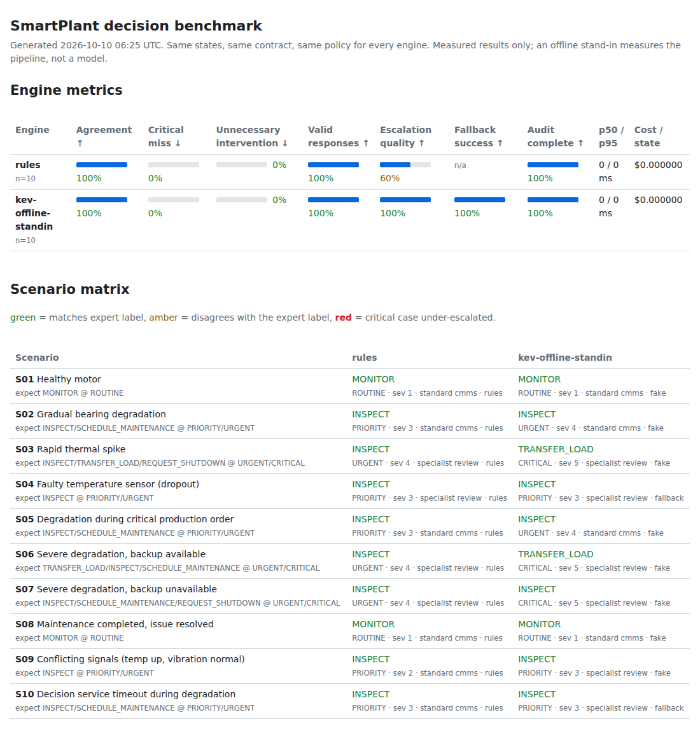Click the kev-offline-standin Fallback success 100% value
Screen dimensions: 700x752
point(467,213)
